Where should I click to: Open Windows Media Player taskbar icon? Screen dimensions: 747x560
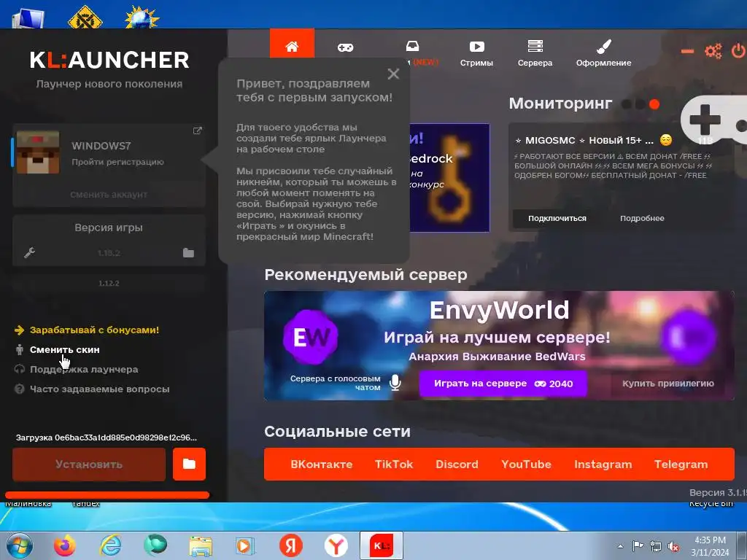245,546
